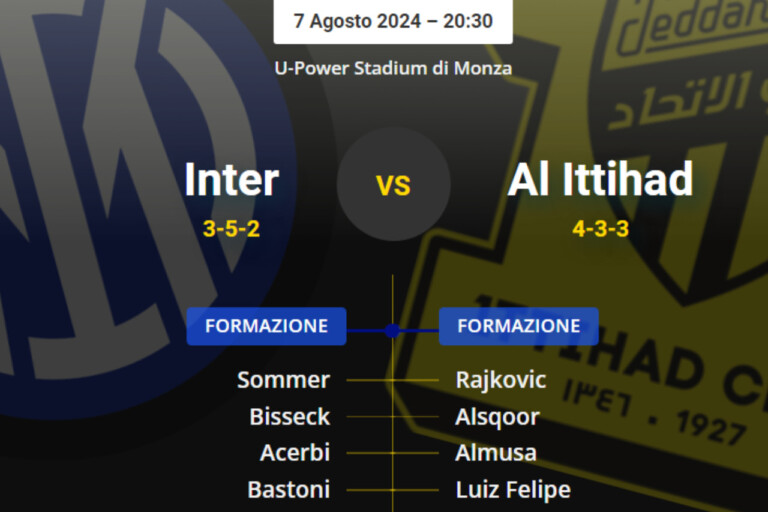This screenshot has width=768, height=512.
Task: Open the Al Ittihad Formazione tab
Action: point(518,326)
